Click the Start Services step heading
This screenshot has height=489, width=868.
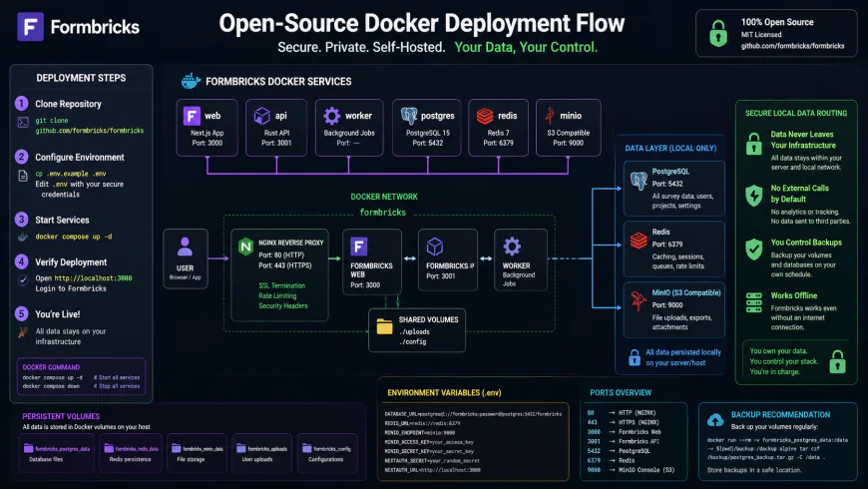click(x=62, y=220)
